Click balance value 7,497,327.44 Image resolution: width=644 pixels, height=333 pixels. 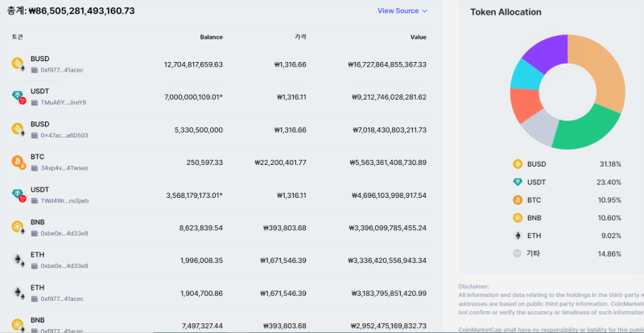pyautogui.click(x=202, y=326)
